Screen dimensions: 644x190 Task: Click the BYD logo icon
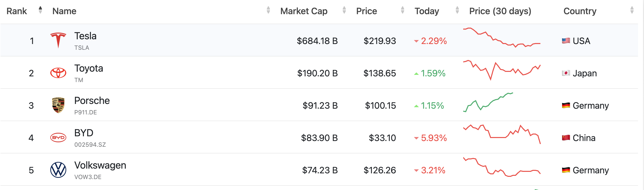pos(58,138)
